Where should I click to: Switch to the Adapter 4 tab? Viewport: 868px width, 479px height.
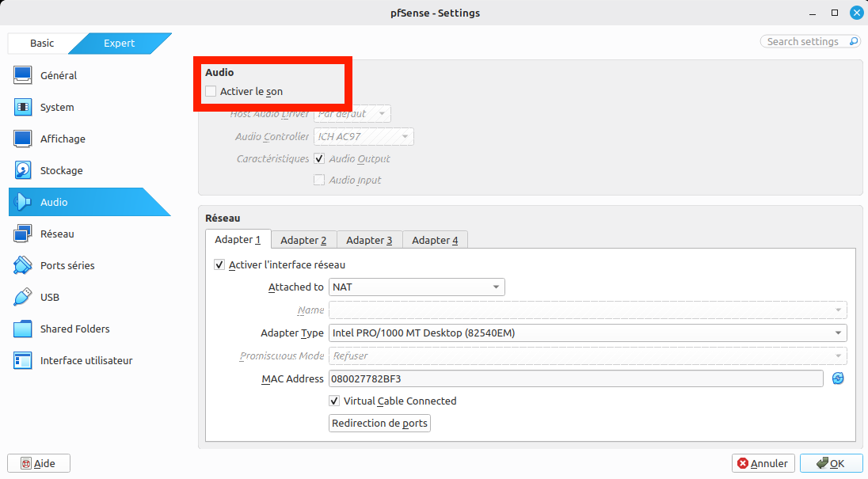click(435, 240)
